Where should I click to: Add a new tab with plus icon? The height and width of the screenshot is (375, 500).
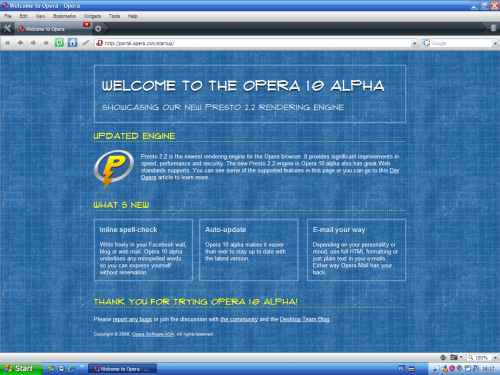(x=98, y=29)
